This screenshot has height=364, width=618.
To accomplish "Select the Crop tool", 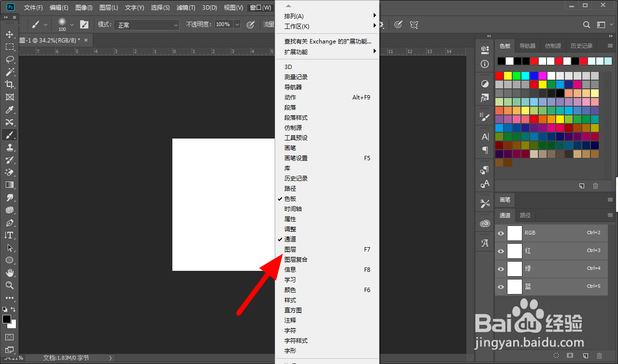I will 9,84.
